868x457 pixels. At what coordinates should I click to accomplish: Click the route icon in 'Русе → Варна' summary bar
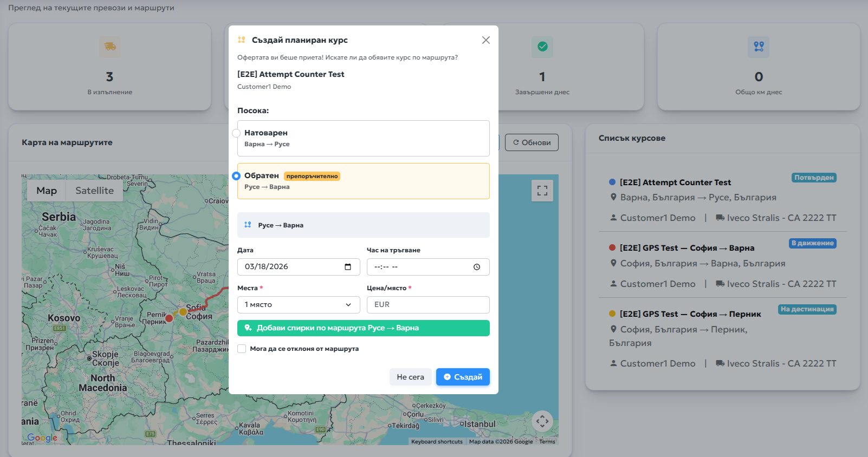pyautogui.click(x=248, y=225)
